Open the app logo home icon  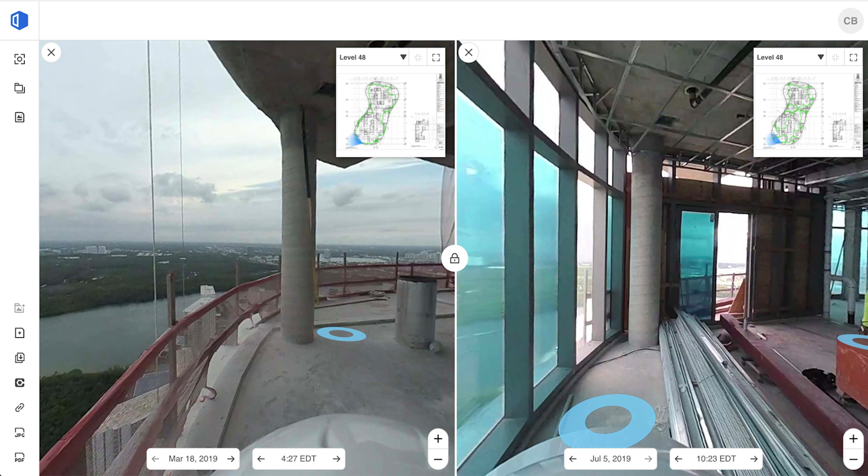coord(19,21)
